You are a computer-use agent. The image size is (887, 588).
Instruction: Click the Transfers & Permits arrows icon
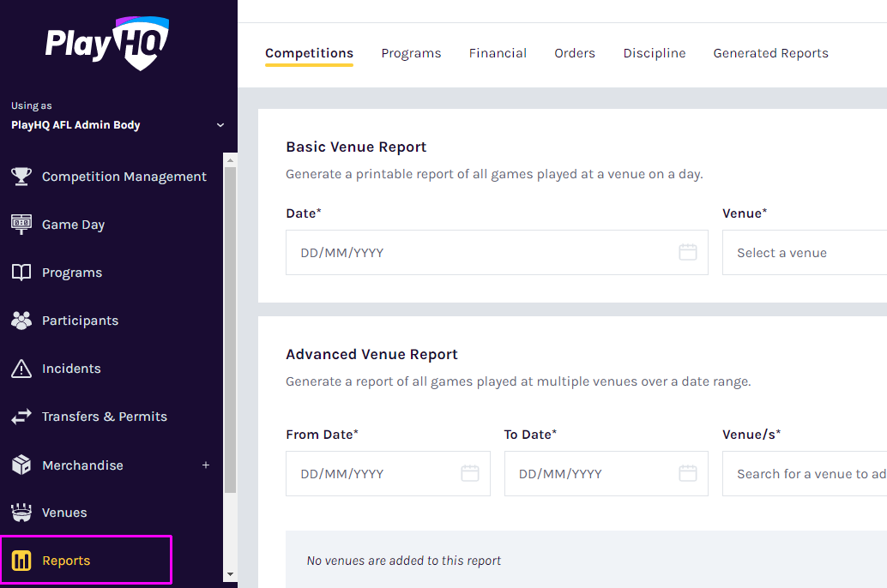point(21,417)
